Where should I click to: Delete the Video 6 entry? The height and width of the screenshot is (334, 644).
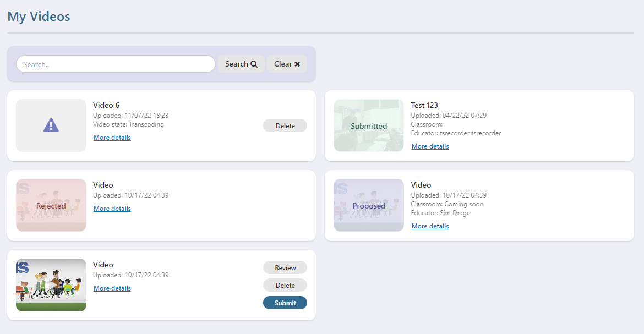click(285, 125)
